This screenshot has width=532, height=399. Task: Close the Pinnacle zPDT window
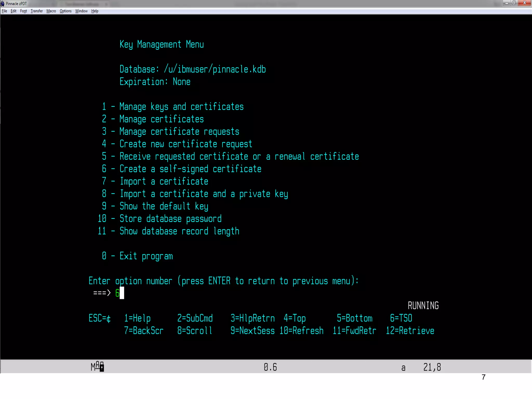[x=524, y=3]
